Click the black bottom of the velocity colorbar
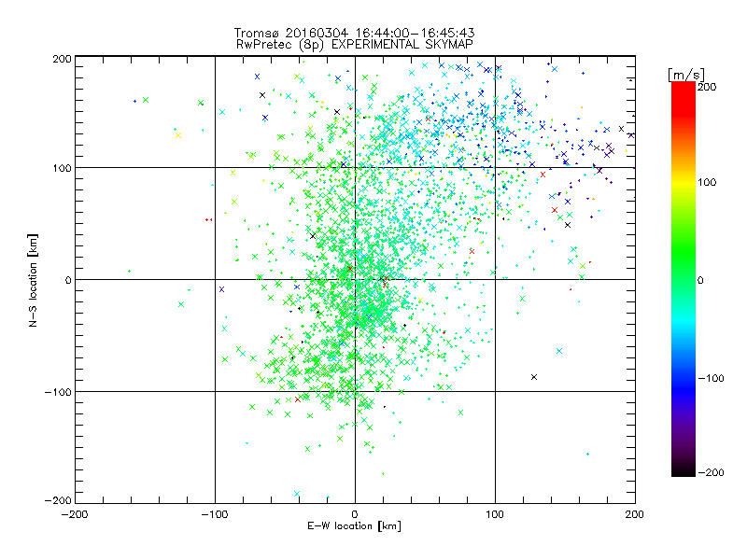 (x=684, y=470)
